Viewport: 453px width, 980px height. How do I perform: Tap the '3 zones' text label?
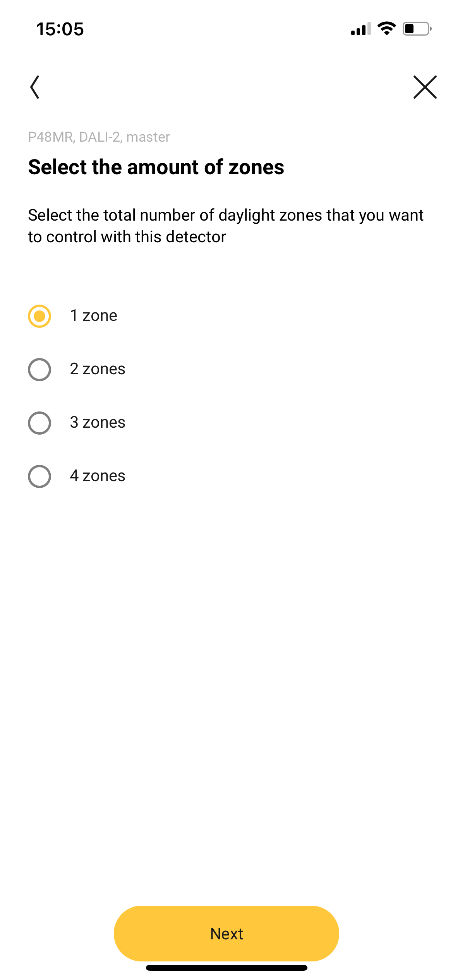98,423
